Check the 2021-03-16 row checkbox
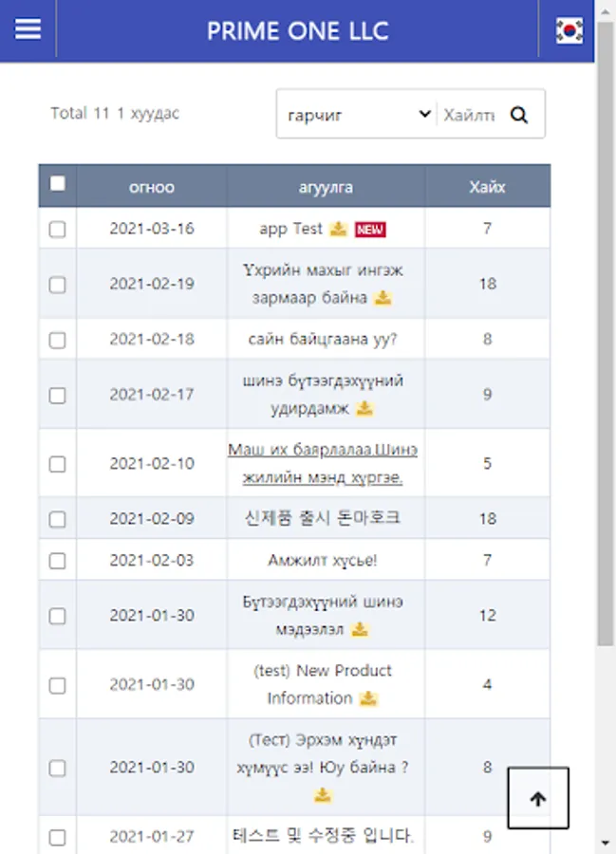Image resolution: width=616 pixels, height=854 pixels. 57,230
